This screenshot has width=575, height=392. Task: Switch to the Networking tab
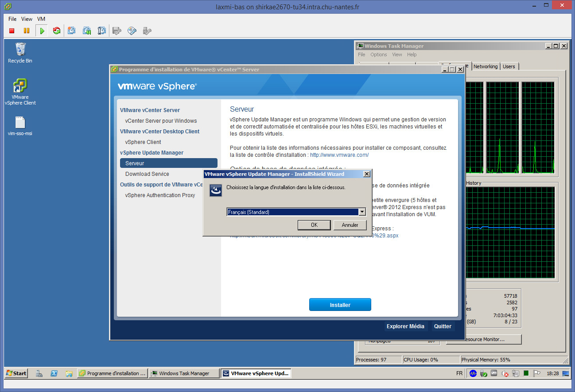click(x=486, y=66)
